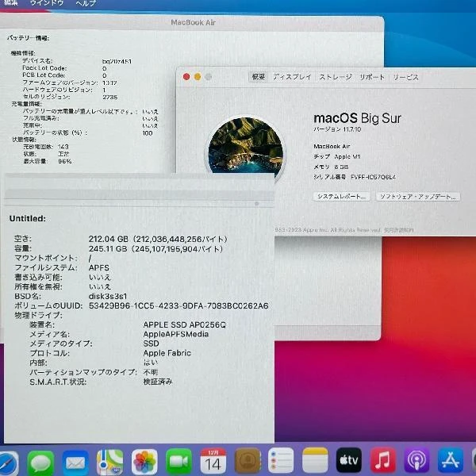Click the PCB Lot Code row
This screenshot has width=476, height=476.
(64, 75)
